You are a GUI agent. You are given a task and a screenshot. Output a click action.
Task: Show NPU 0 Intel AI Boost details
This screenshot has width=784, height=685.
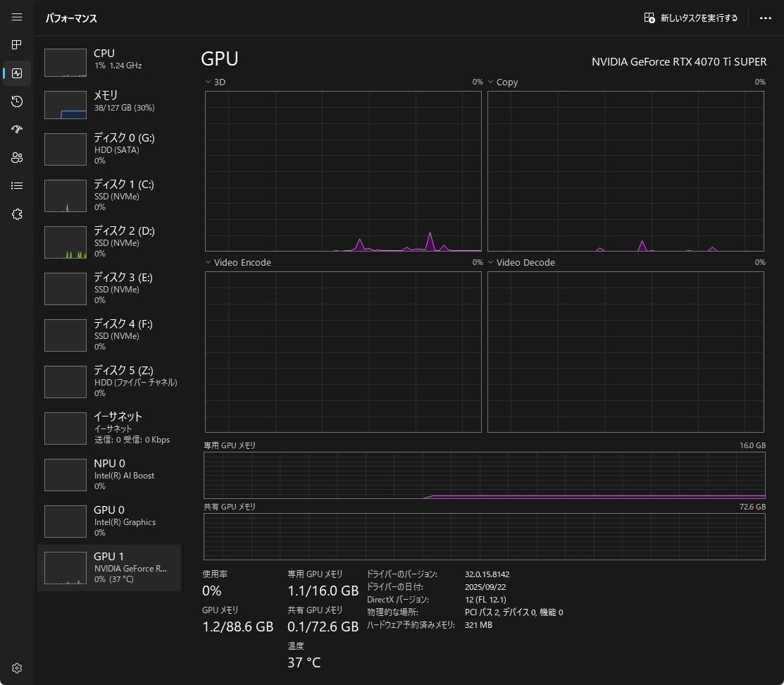point(109,474)
